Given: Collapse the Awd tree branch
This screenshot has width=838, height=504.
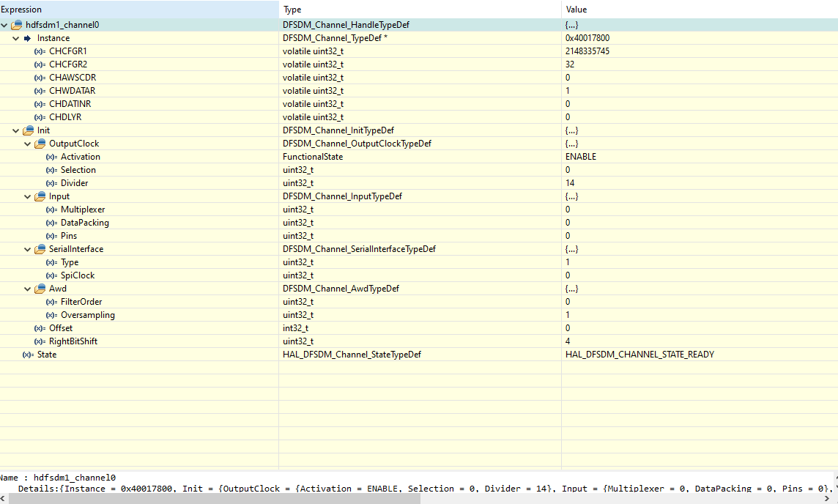Looking at the screenshot, I should 26,288.
